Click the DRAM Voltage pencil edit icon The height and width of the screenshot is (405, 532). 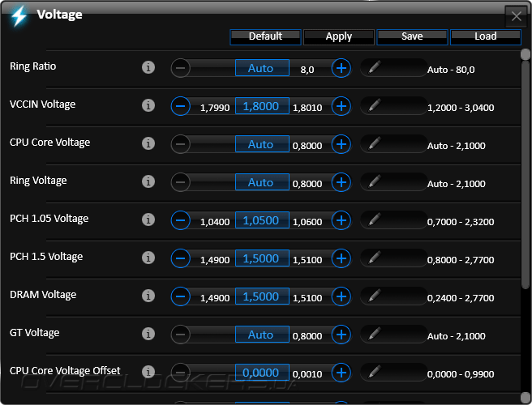pyautogui.click(x=374, y=296)
